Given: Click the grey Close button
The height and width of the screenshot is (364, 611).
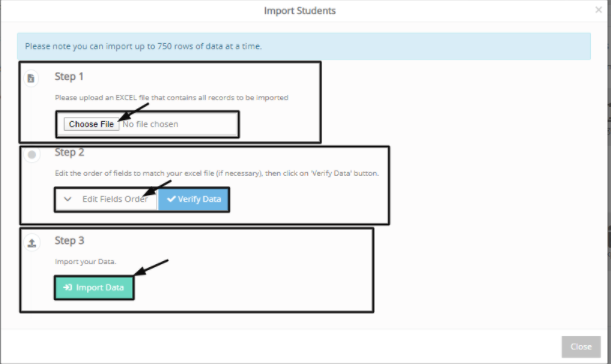Looking at the screenshot, I should coord(581,347).
